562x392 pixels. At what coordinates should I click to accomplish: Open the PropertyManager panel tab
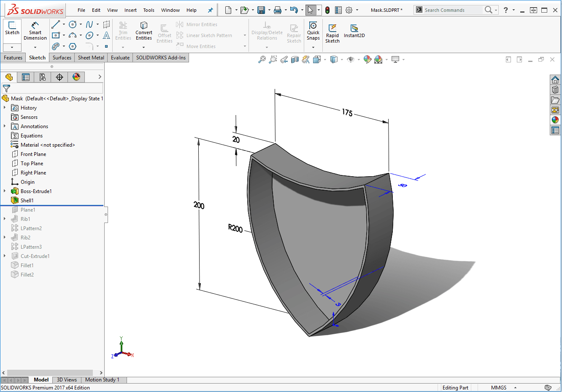click(26, 77)
